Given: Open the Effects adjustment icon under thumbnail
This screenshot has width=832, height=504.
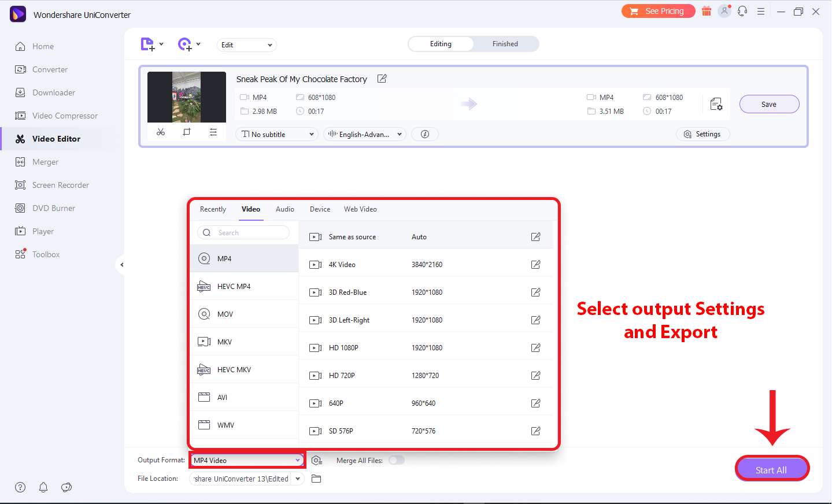Looking at the screenshot, I should [x=213, y=132].
